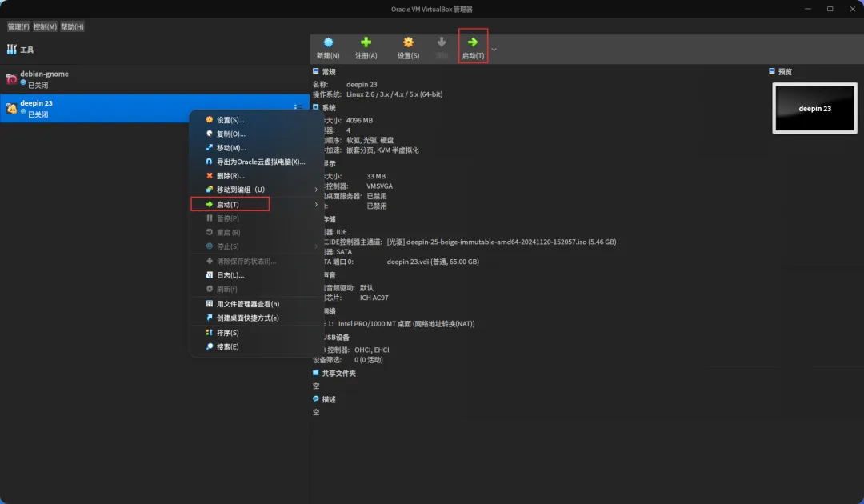Open 设置(S) from the top toolbar

click(408, 49)
